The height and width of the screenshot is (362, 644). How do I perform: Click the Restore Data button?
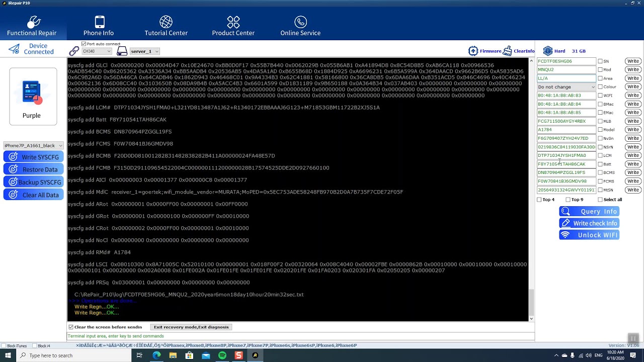click(x=33, y=169)
